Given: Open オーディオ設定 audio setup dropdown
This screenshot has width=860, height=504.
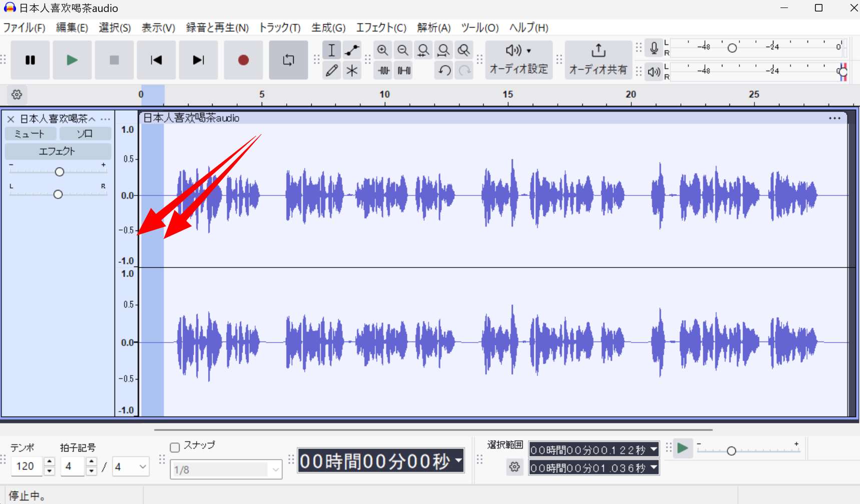Looking at the screenshot, I should [519, 60].
